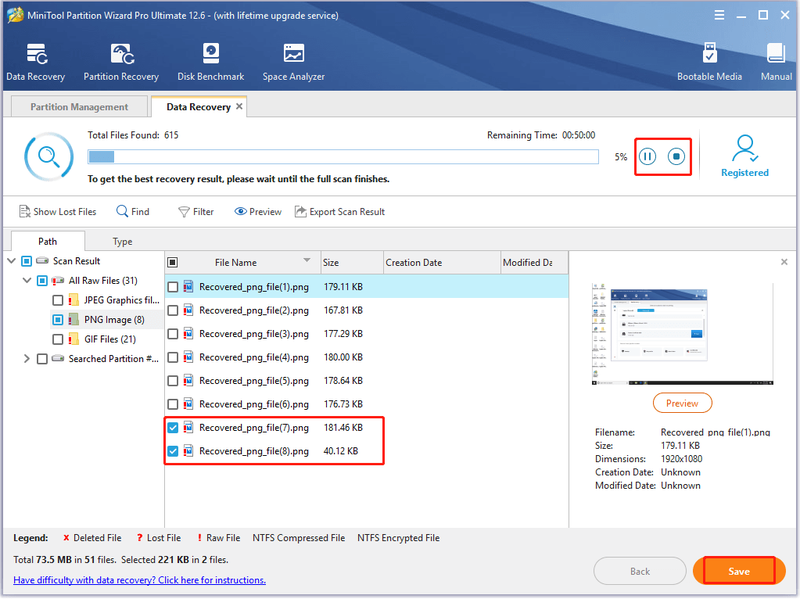This screenshot has height=599, width=800.
Task: Check the Recovered_png_file(3).png checkbox
Action: click(173, 334)
